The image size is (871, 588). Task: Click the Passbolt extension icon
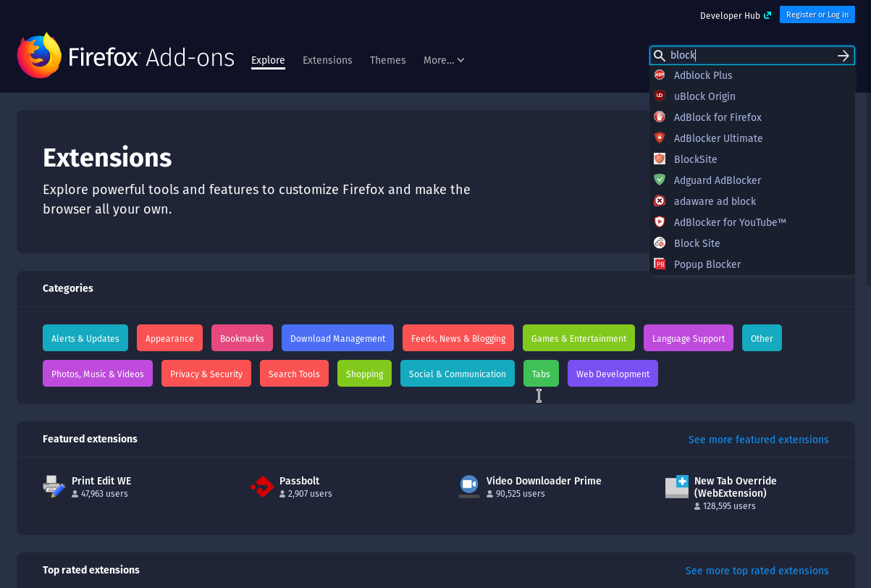click(261, 487)
